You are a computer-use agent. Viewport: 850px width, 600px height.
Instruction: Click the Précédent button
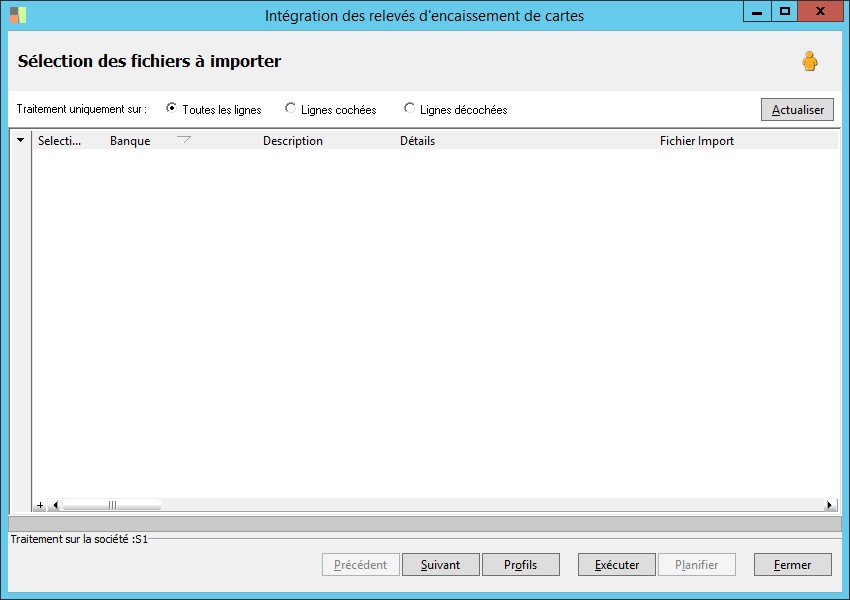(x=360, y=565)
